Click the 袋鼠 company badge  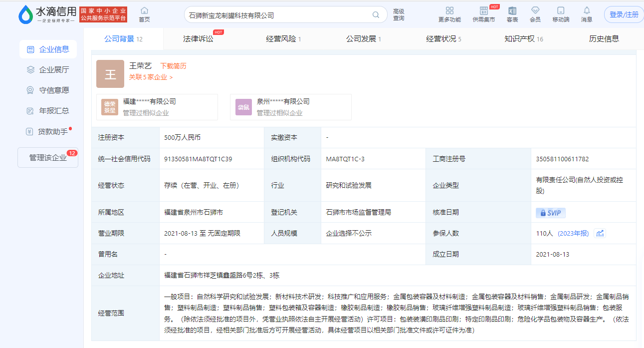click(x=243, y=107)
